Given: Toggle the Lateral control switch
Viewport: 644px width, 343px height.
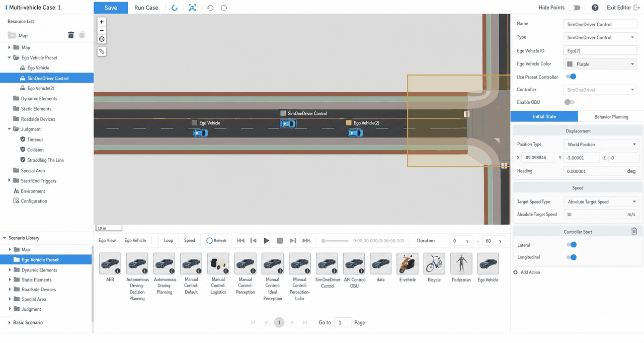Looking at the screenshot, I should (x=571, y=245).
